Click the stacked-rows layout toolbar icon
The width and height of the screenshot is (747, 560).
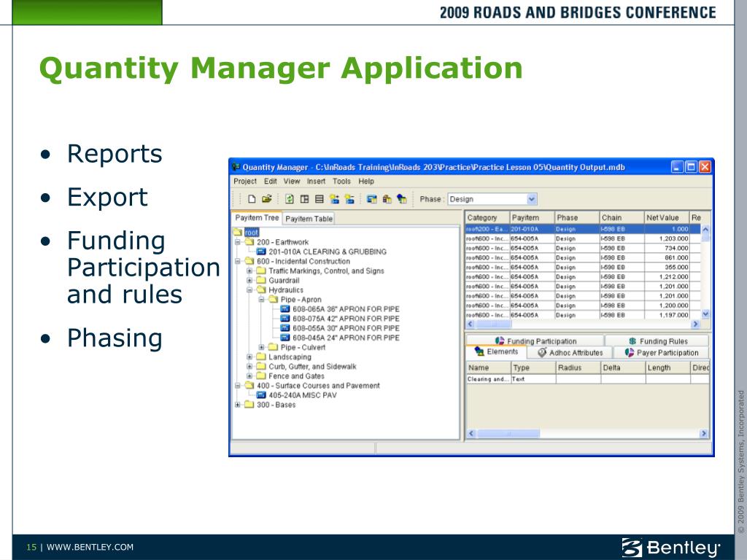(319, 199)
